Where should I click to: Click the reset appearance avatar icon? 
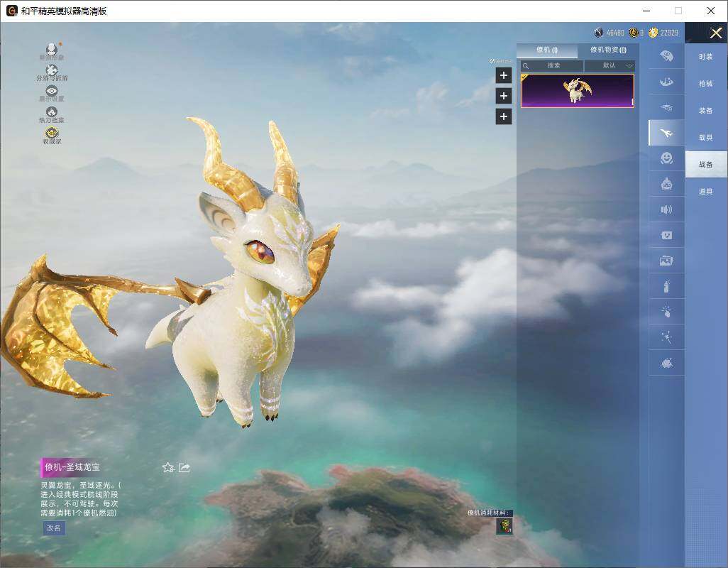pos(52,49)
